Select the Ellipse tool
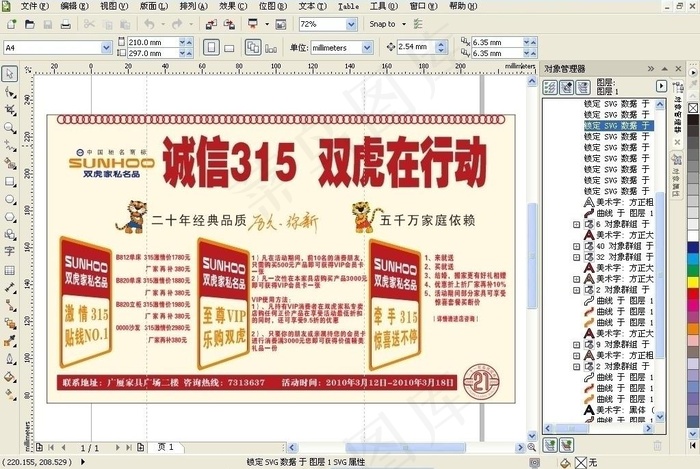 coord(9,199)
